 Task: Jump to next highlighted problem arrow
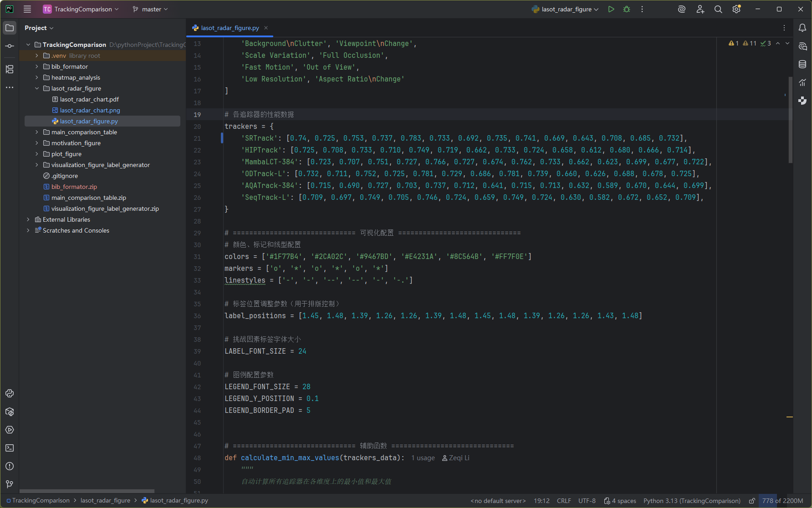[x=787, y=43]
